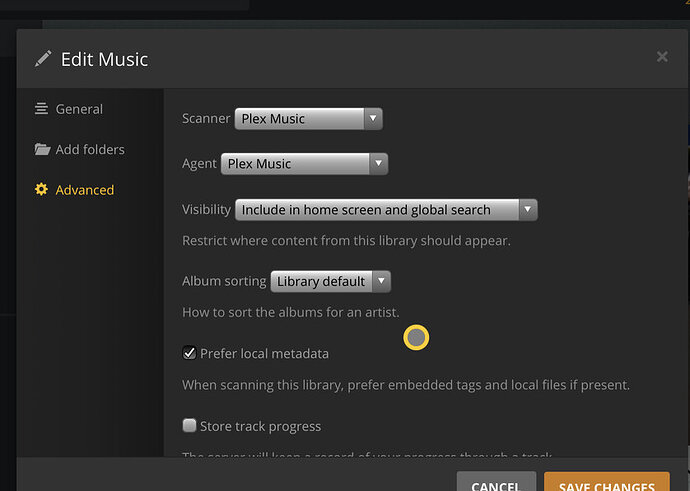Switch to the General tab
Image resolution: width=690 pixels, height=491 pixels.
pyautogui.click(x=79, y=109)
